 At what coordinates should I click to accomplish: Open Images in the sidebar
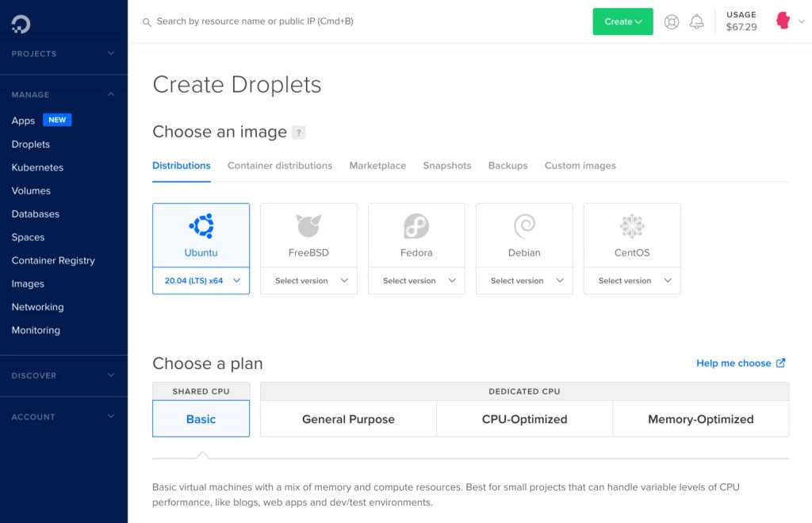click(x=28, y=284)
